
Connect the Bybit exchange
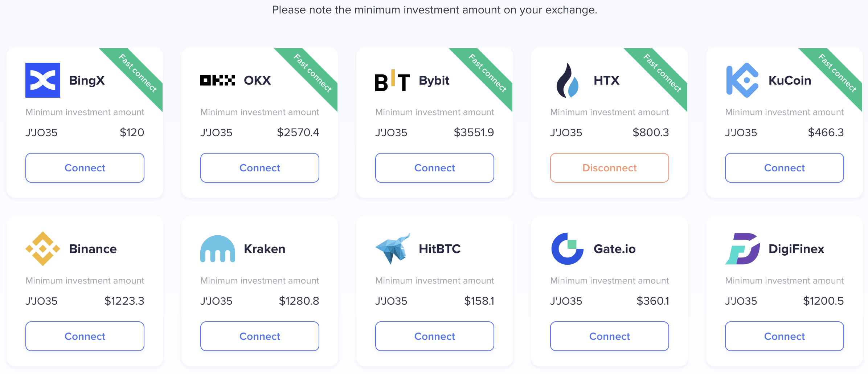pos(435,168)
